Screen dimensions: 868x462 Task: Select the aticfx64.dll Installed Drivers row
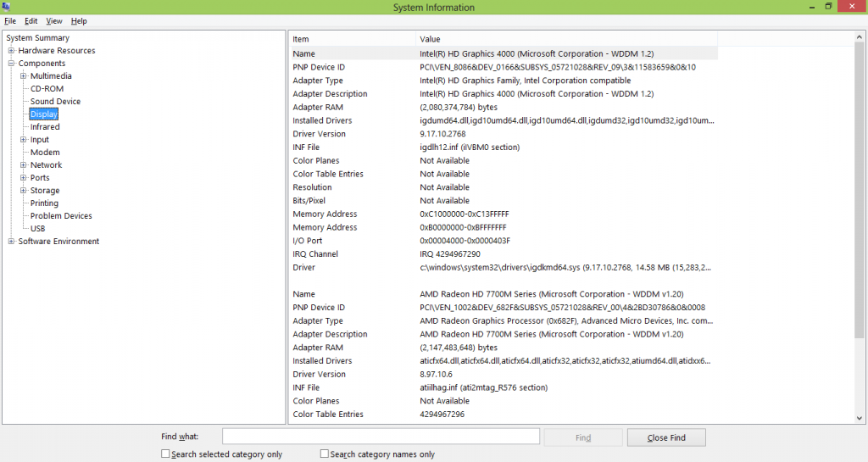tap(504, 361)
